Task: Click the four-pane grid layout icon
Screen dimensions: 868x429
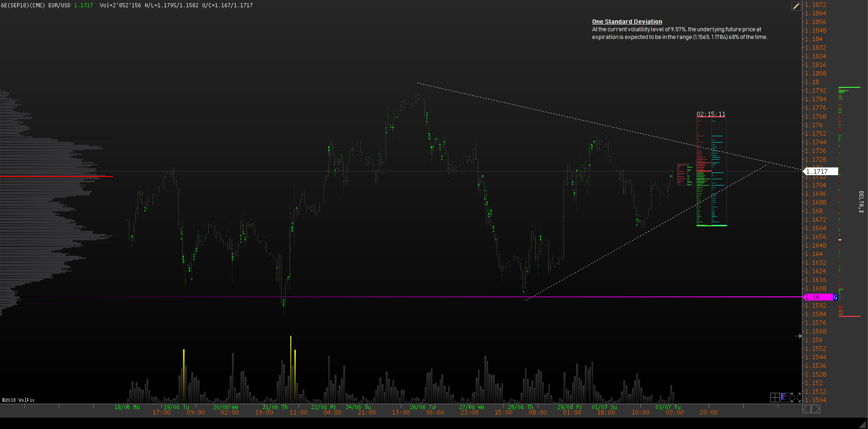Action: (775, 397)
